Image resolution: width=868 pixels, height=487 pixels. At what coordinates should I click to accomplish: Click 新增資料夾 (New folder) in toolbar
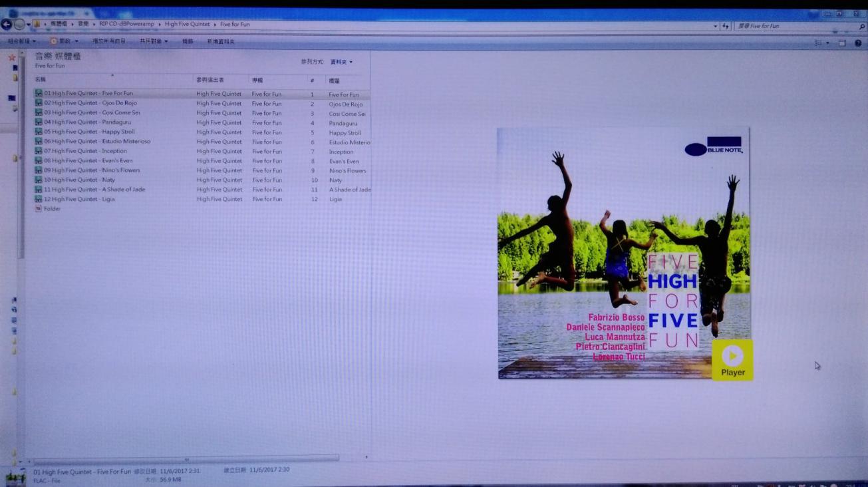220,41
